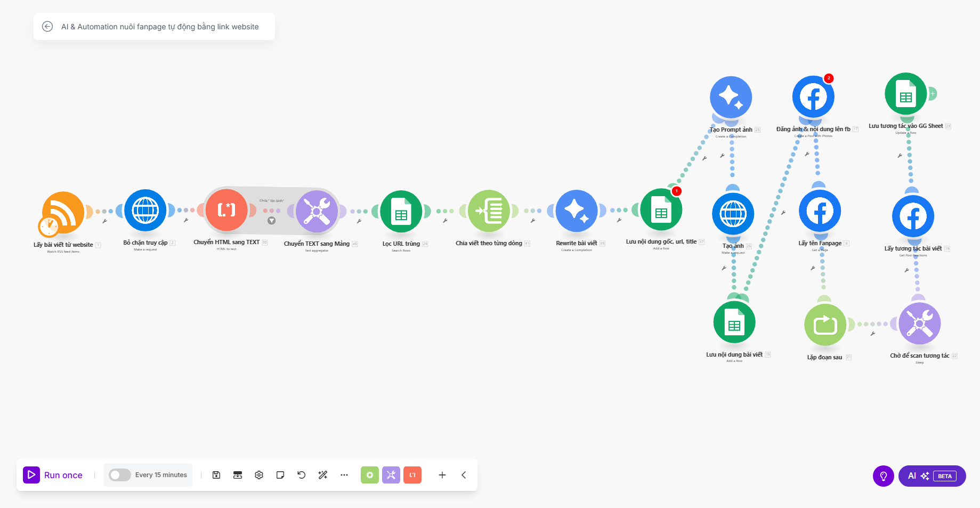Click wrench between 'Lặp đoạn sau' and sleep module
980x508 pixels.
pyautogui.click(x=873, y=334)
